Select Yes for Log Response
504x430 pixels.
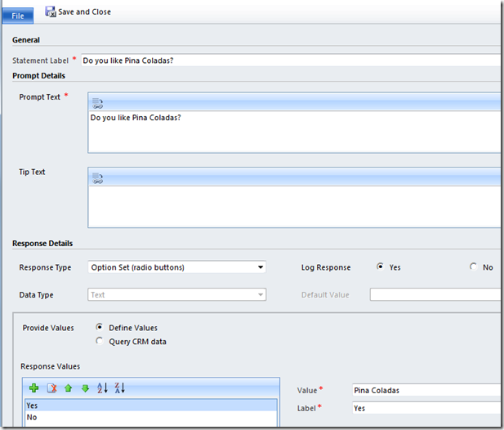pyautogui.click(x=380, y=267)
